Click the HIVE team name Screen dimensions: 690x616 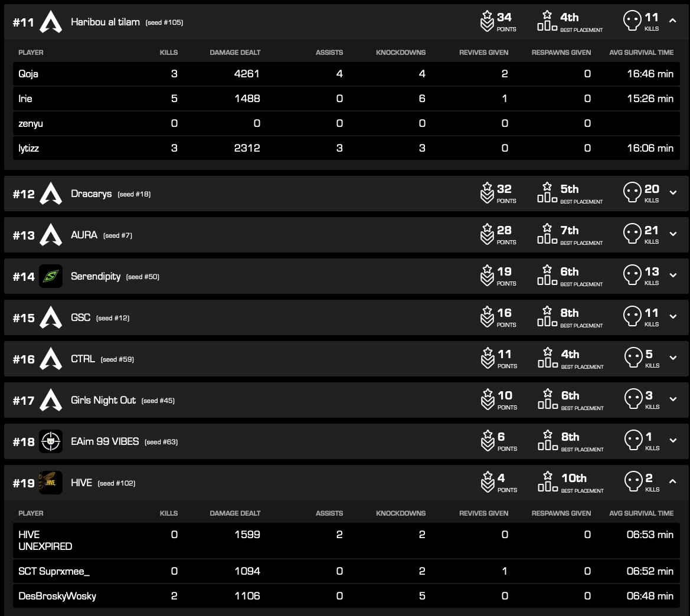point(81,483)
